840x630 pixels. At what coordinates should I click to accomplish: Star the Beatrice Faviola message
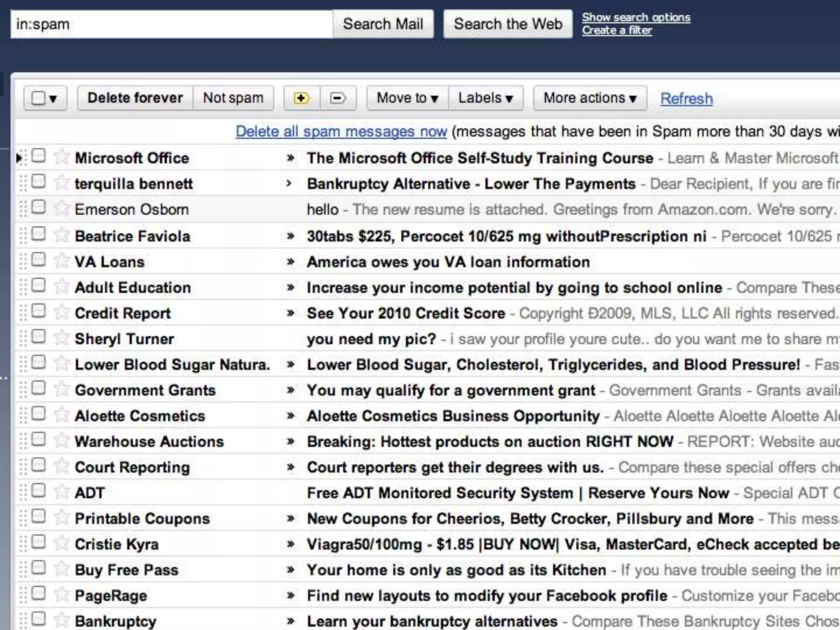point(62,235)
